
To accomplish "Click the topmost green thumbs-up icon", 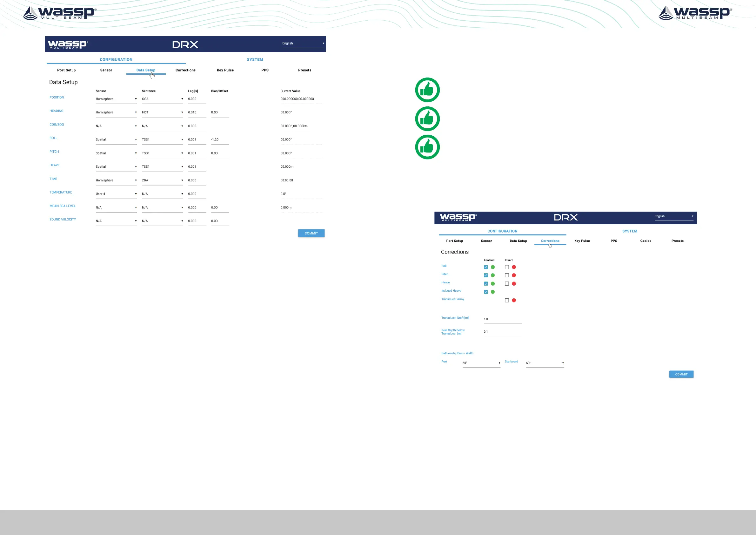I will coord(427,90).
